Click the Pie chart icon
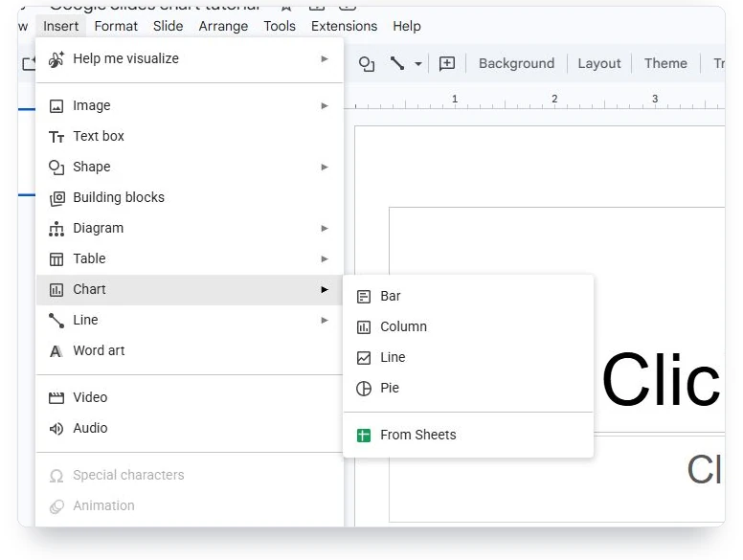 pos(364,389)
